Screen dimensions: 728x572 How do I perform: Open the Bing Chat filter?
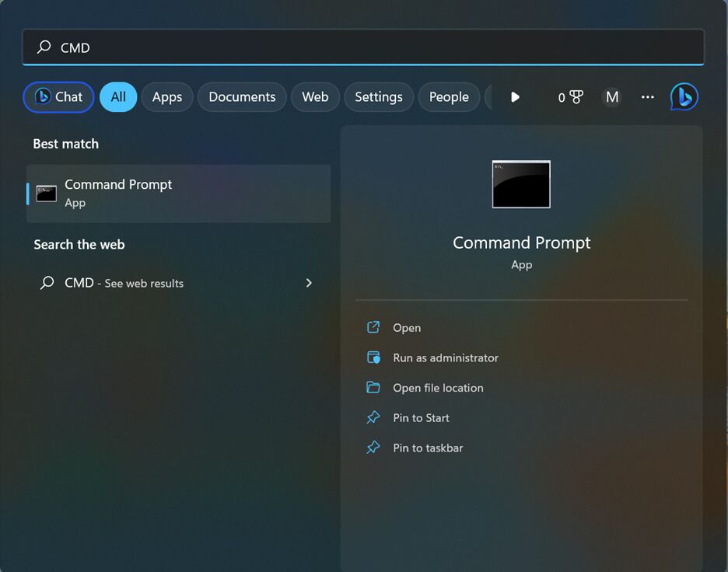[x=58, y=97]
